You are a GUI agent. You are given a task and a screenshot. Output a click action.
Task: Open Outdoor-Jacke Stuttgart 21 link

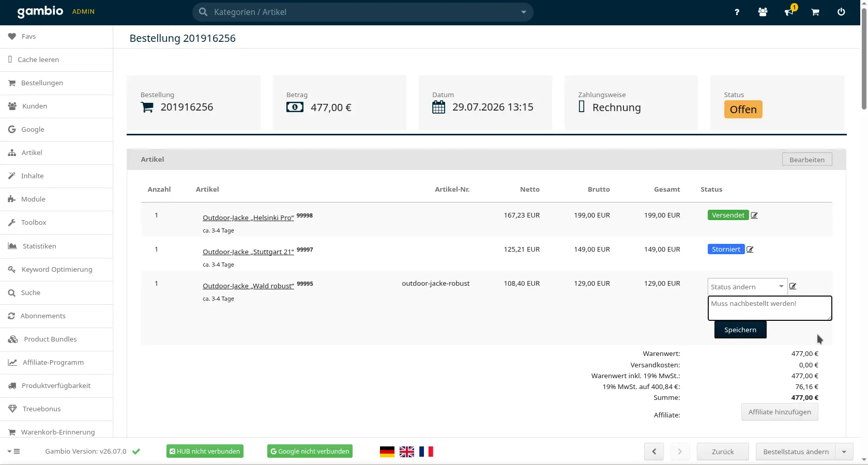[x=248, y=252]
